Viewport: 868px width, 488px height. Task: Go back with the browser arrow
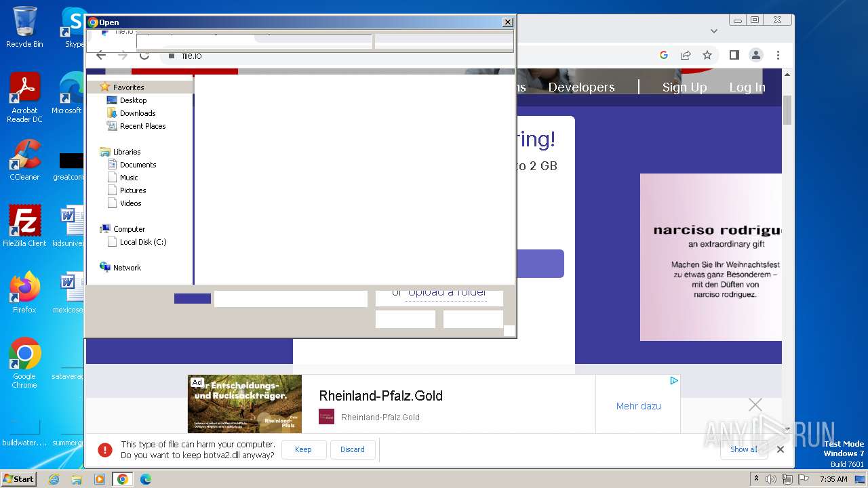coord(101,56)
